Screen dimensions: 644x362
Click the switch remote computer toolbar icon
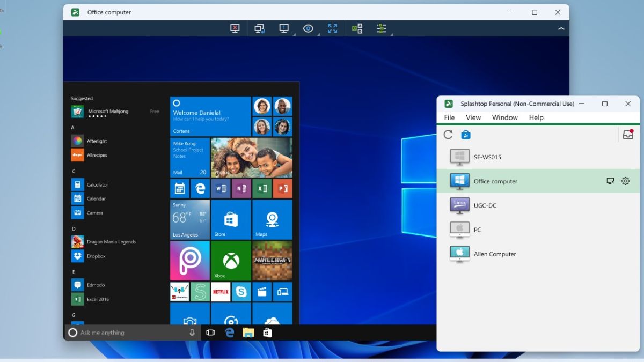pos(260,28)
